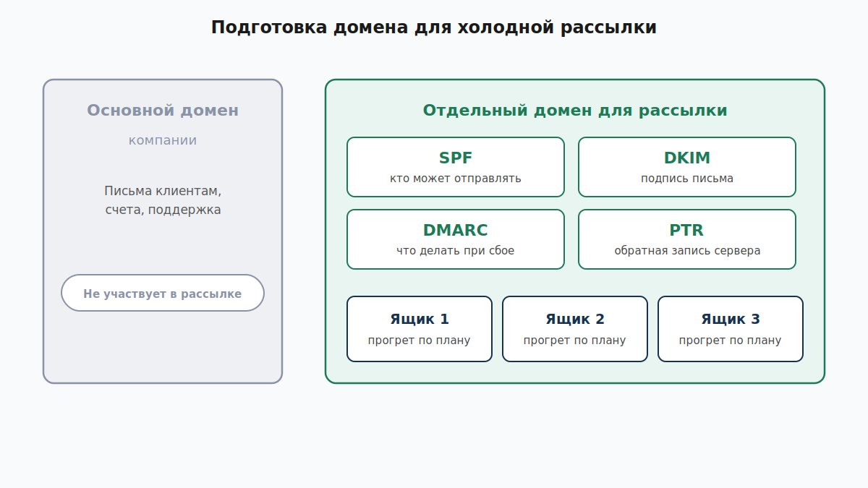Select the 'Ящик 1' mailbox card
This screenshot has width=868, height=488.
point(420,329)
